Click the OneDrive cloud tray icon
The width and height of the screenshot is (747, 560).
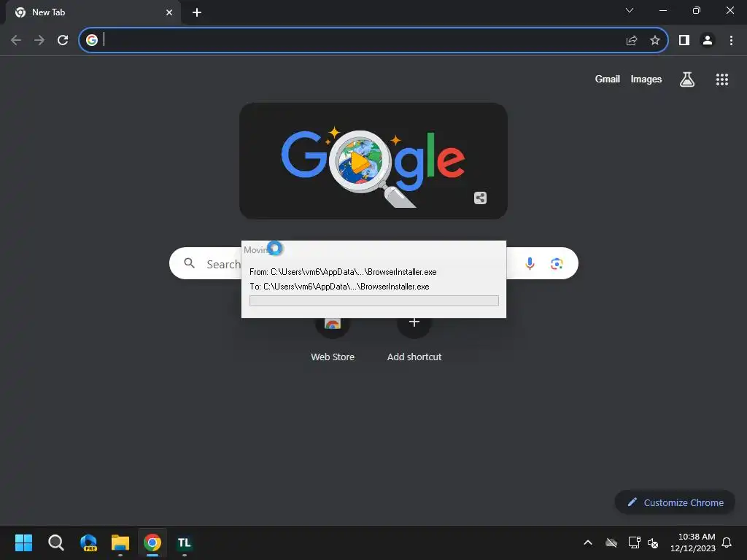click(x=611, y=542)
